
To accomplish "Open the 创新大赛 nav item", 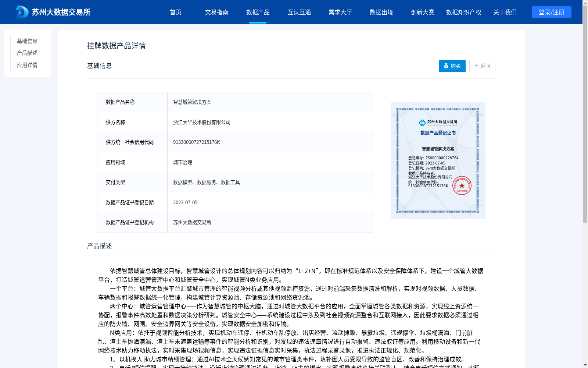I will [423, 12].
